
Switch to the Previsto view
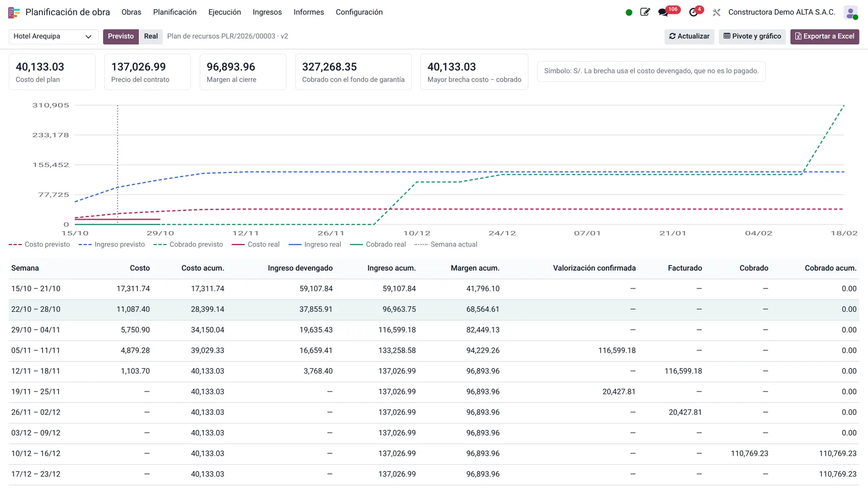coord(120,36)
